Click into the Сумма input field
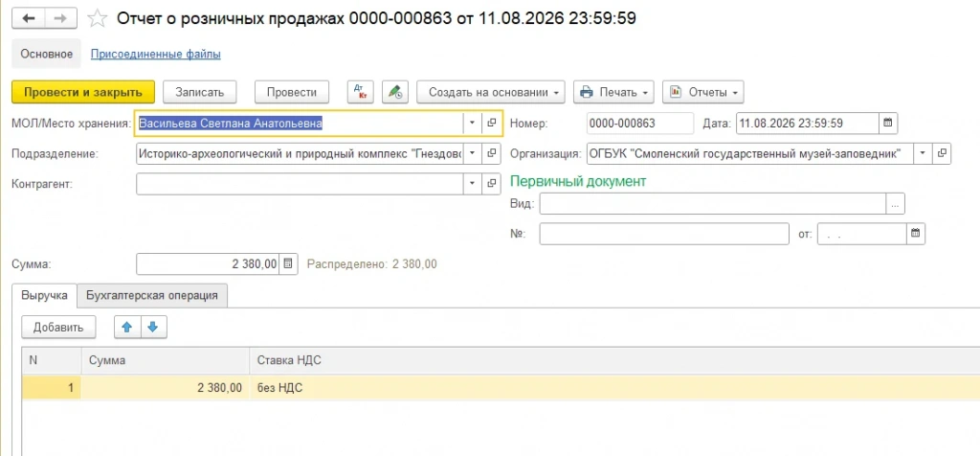The image size is (980, 456). click(208, 264)
